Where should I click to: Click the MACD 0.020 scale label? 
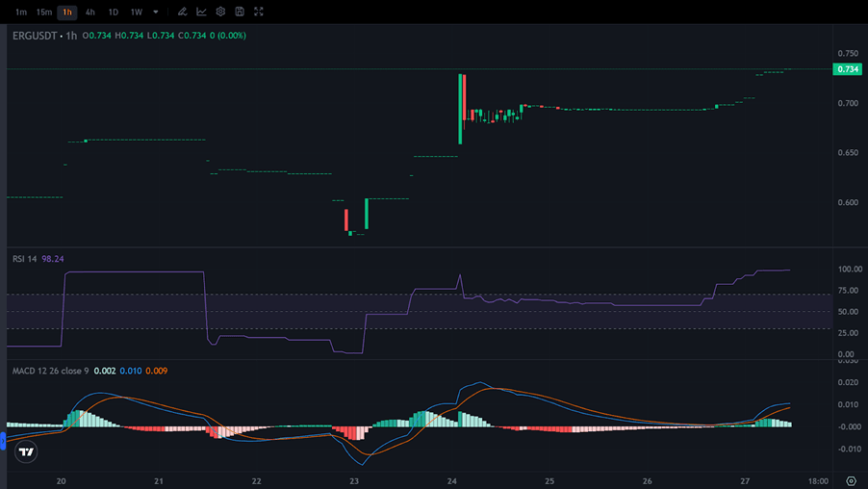tap(849, 383)
